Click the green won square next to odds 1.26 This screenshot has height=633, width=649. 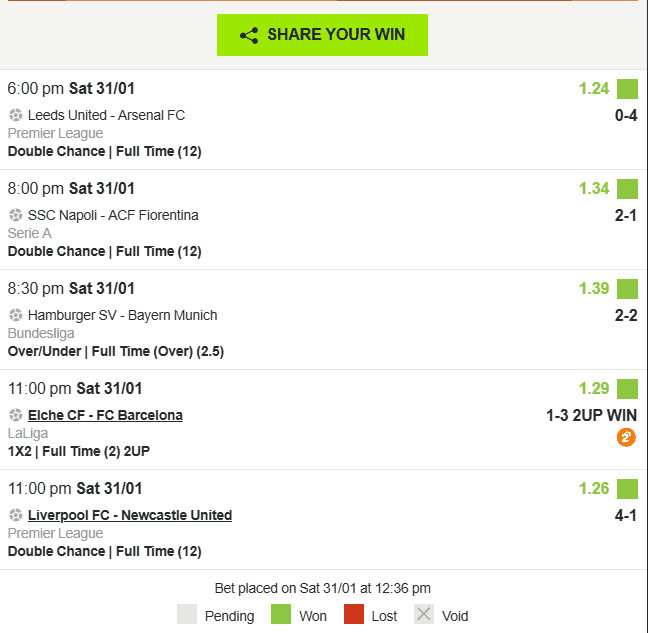pos(627,489)
